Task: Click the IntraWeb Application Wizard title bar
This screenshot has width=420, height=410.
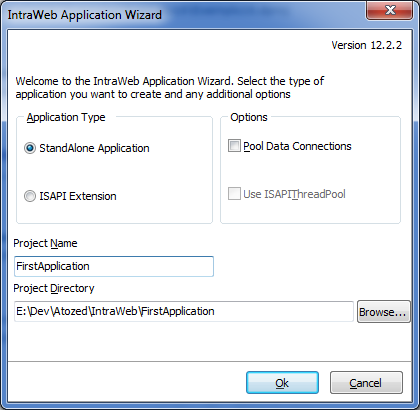Action: pos(183,15)
